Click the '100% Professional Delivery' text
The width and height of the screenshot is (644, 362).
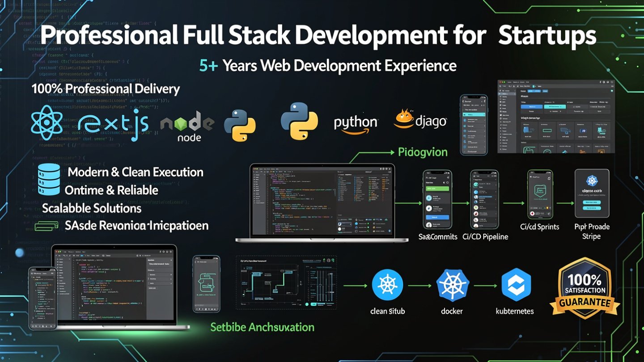pos(106,89)
